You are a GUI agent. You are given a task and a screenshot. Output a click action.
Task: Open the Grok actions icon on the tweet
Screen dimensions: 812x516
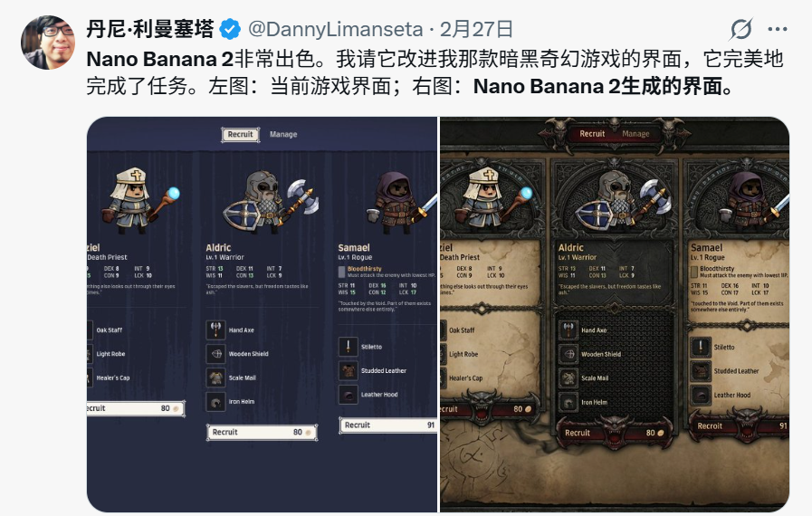(x=741, y=29)
